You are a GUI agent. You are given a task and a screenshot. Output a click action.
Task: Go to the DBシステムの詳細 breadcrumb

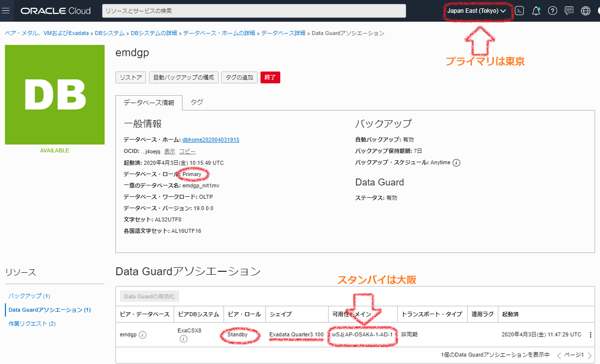coord(154,33)
